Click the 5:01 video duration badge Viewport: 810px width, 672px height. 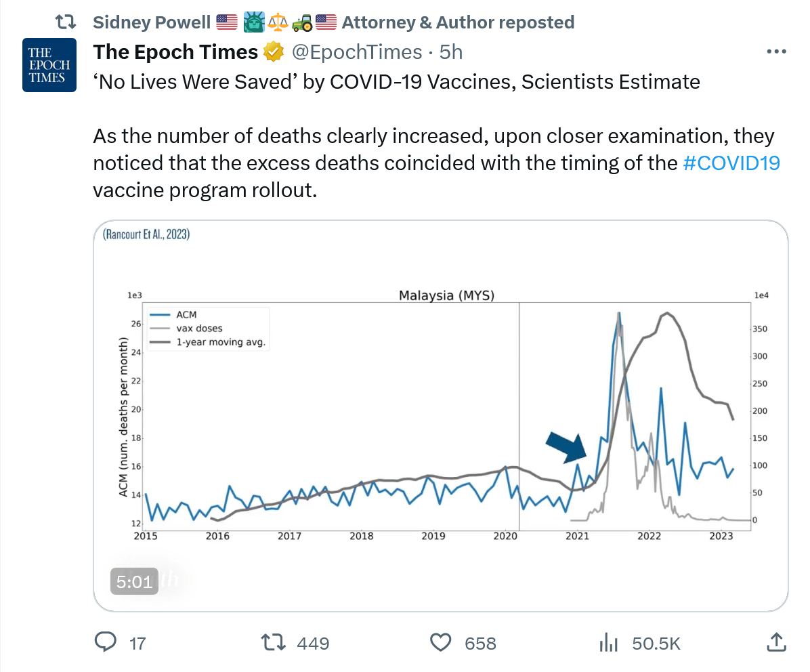134,581
